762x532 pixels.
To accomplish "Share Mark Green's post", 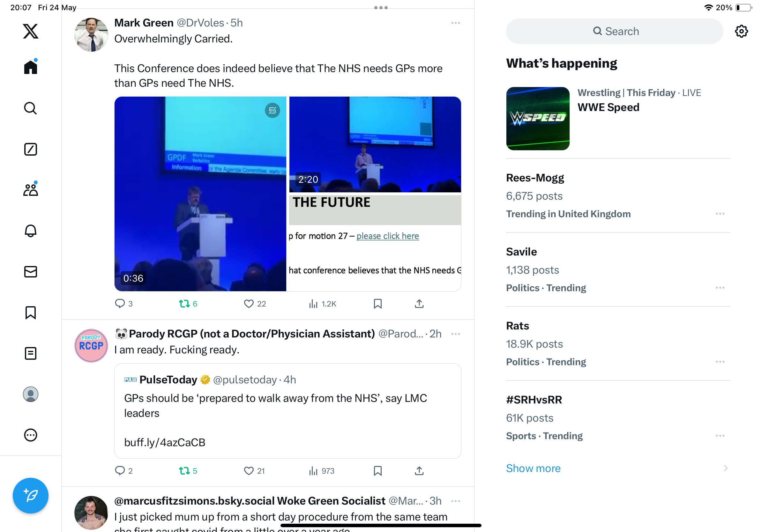I will point(419,304).
